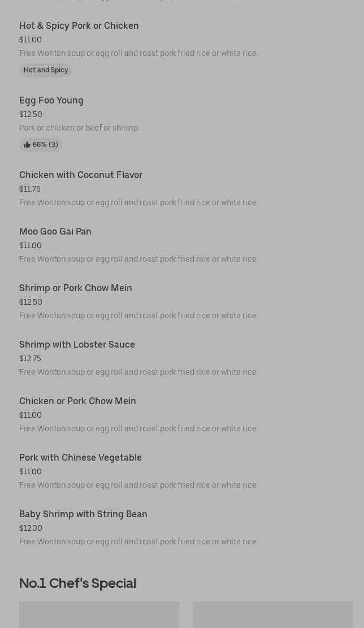Click the $12.75 price for Shrimp with Lobster Sauce
Viewport: 364px width, 628px height.
coord(30,359)
